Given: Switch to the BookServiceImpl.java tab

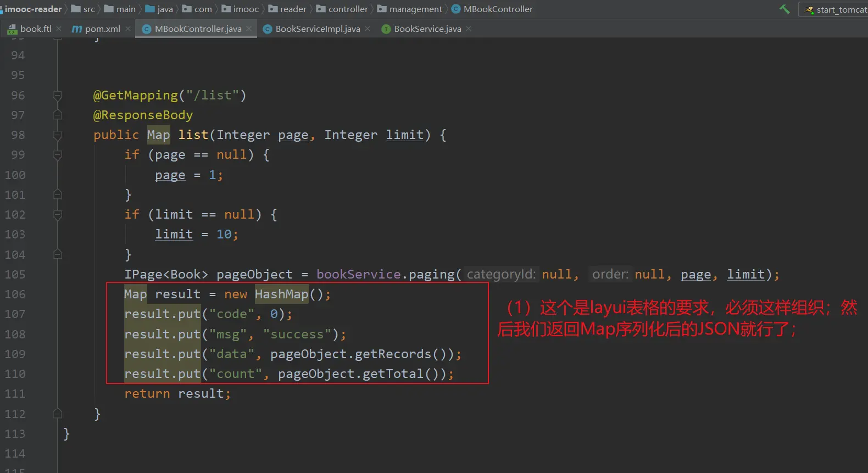Looking at the screenshot, I should [x=318, y=29].
